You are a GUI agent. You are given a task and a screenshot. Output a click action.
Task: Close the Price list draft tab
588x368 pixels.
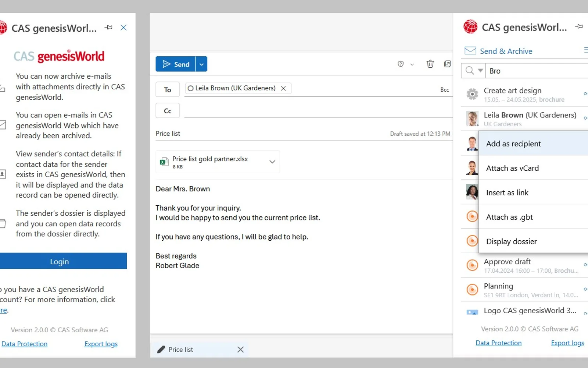point(240,350)
